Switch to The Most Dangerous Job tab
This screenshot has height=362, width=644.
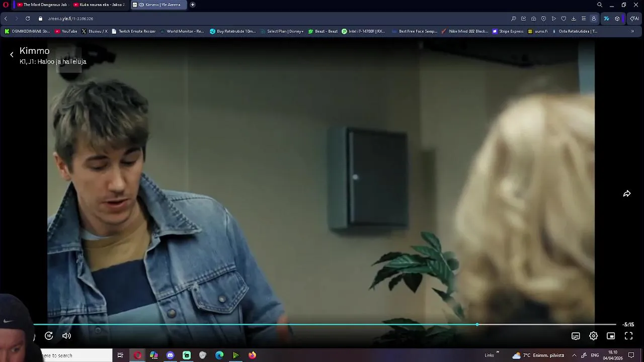click(x=42, y=5)
